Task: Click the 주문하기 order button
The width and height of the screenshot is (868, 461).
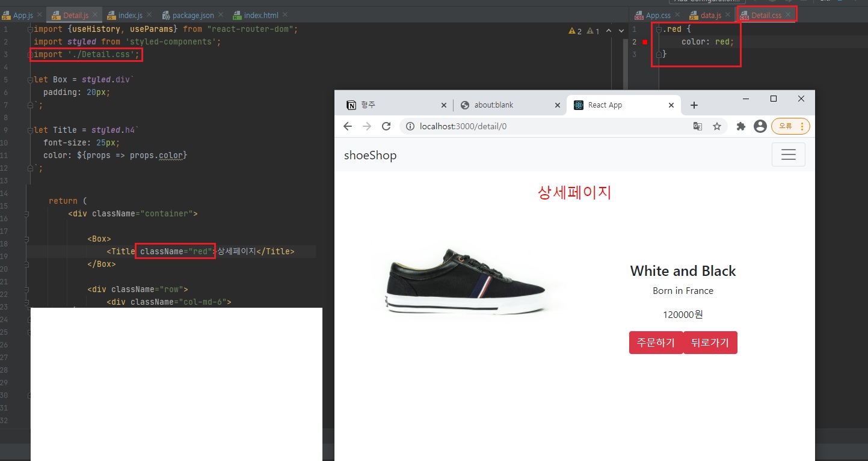Action: click(656, 343)
